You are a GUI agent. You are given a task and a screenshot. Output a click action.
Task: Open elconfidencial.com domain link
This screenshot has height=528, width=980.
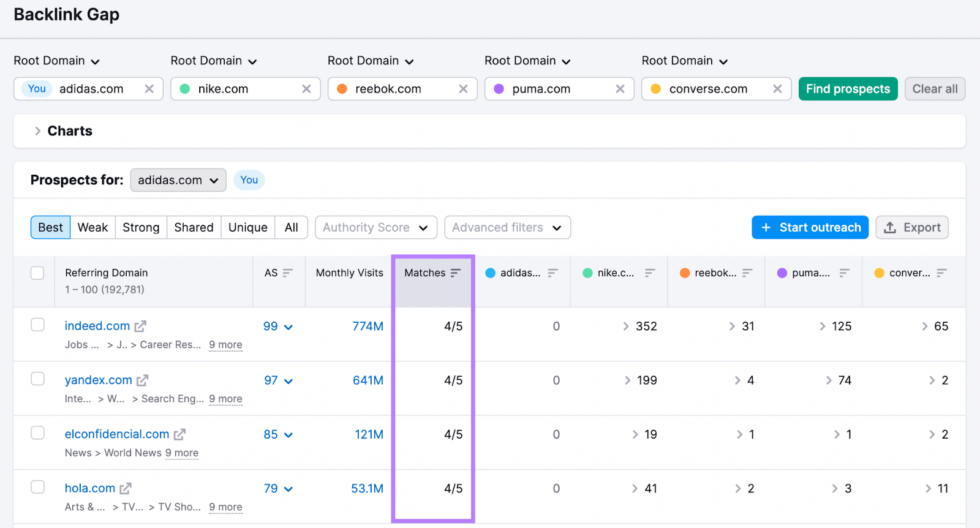click(117, 434)
